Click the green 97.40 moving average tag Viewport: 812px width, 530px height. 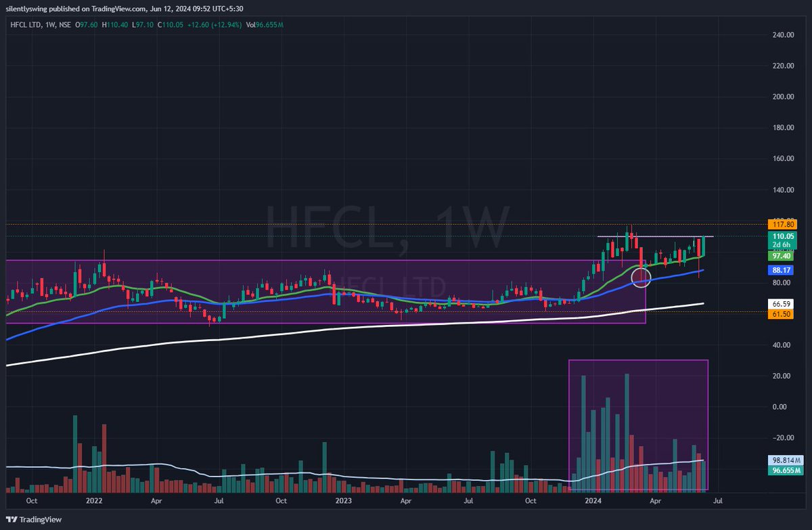click(x=781, y=256)
